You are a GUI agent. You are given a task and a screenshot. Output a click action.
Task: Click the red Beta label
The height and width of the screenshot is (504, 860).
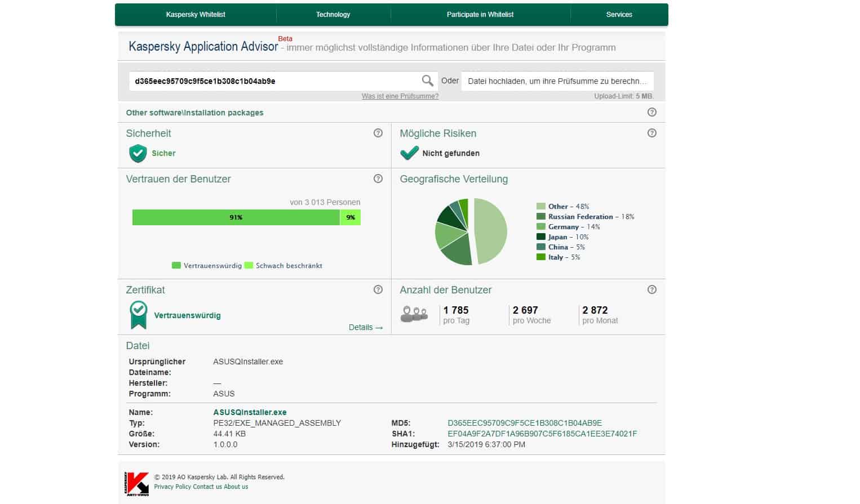tap(285, 39)
